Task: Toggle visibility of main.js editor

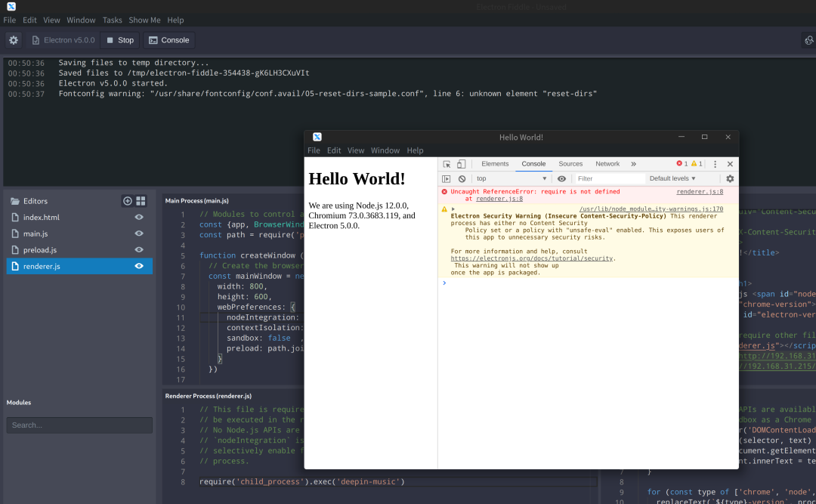Action: (139, 233)
